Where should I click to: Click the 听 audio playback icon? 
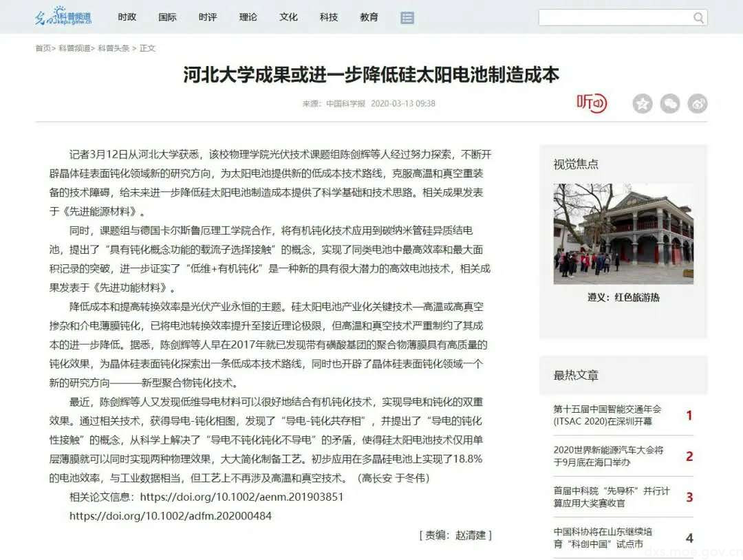click(592, 103)
